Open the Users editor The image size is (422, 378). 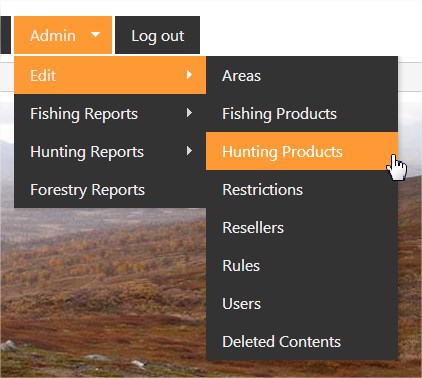coord(302,303)
